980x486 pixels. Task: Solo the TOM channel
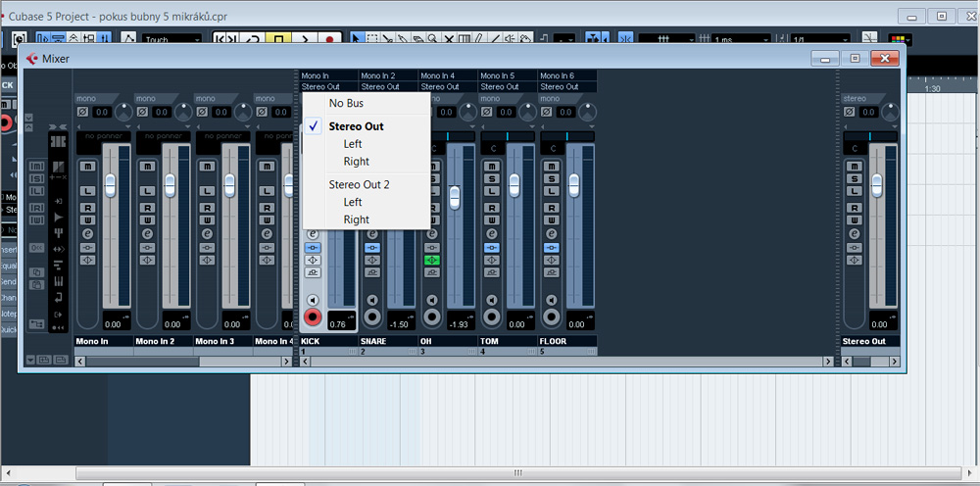tap(492, 177)
